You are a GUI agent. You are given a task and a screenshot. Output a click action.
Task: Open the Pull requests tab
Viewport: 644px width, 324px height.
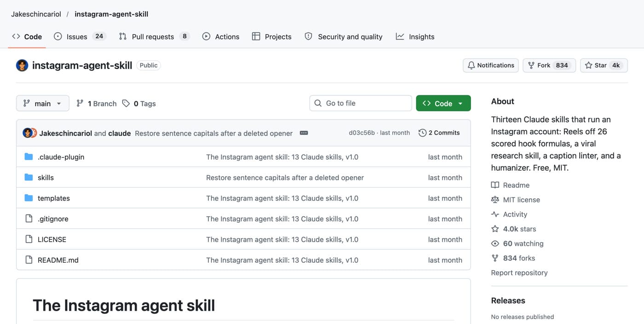click(154, 37)
